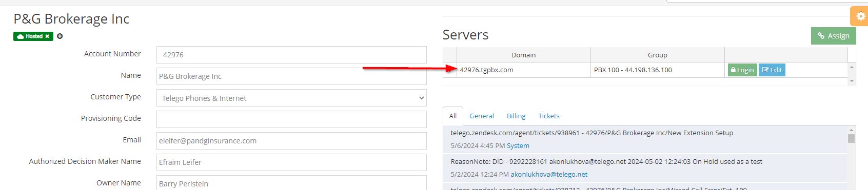Select the ticket 938961 New Extension Setup note
Screen dimensions: 868x190
pyautogui.click(x=645, y=139)
